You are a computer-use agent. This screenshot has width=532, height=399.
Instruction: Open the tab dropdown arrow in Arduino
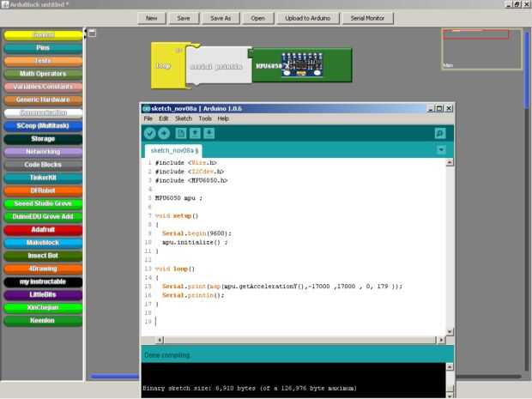441,149
